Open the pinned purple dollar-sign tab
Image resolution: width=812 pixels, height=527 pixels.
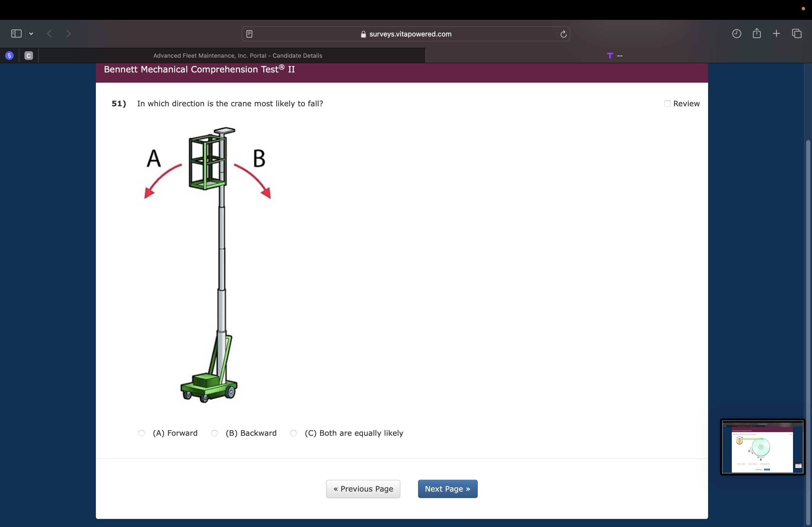click(10, 56)
